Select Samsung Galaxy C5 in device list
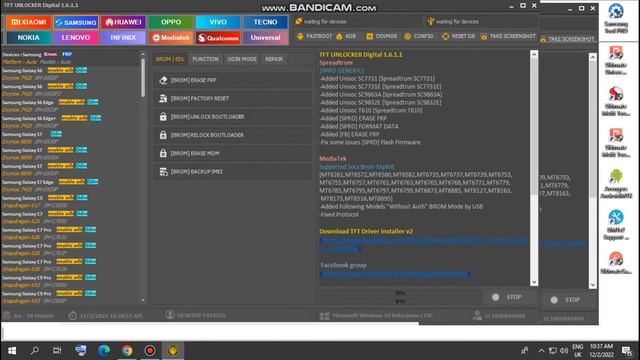Viewport: 640px width, 360px height. pyautogui.click(x=22, y=198)
